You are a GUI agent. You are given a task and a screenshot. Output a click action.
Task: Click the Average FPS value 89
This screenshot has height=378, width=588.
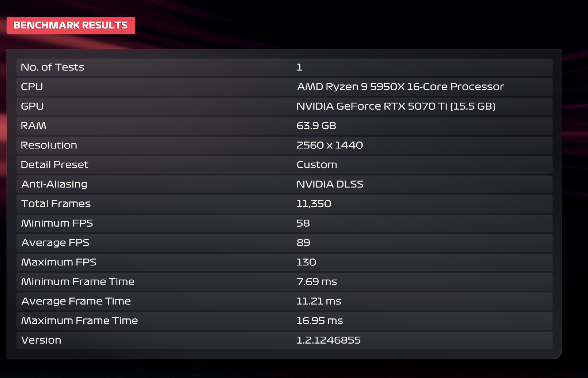[x=303, y=243]
